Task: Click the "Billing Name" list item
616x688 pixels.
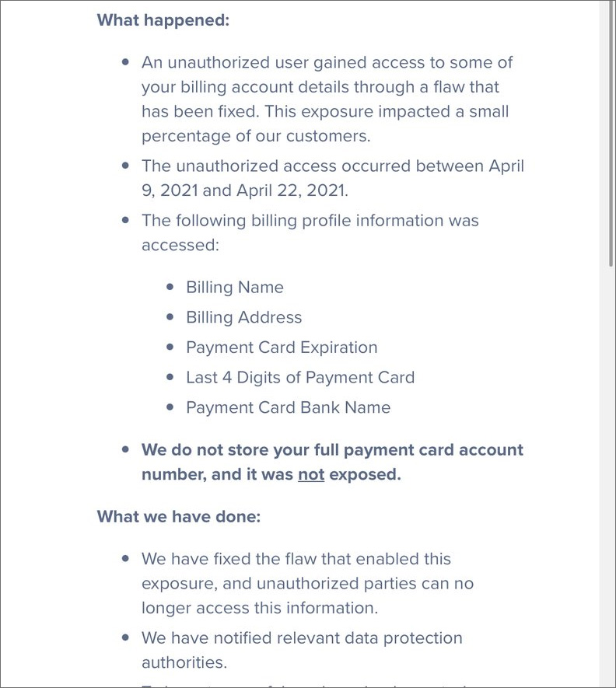Action: click(x=234, y=288)
